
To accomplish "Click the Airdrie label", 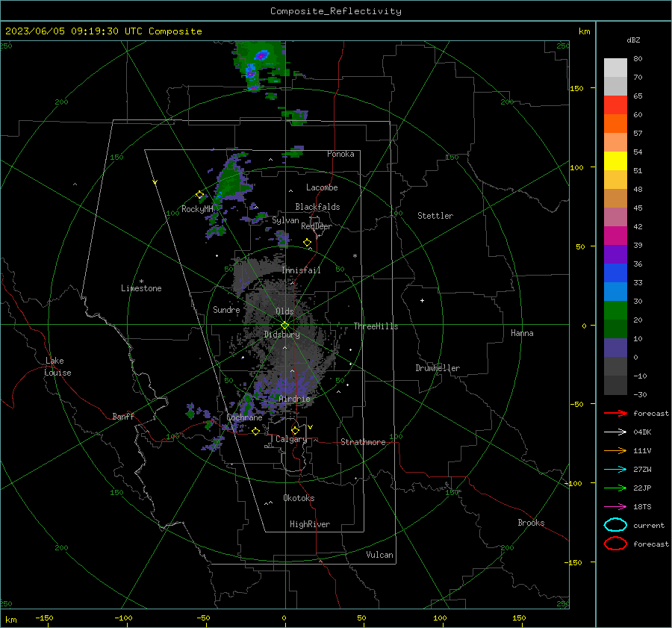I will (294, 399).
